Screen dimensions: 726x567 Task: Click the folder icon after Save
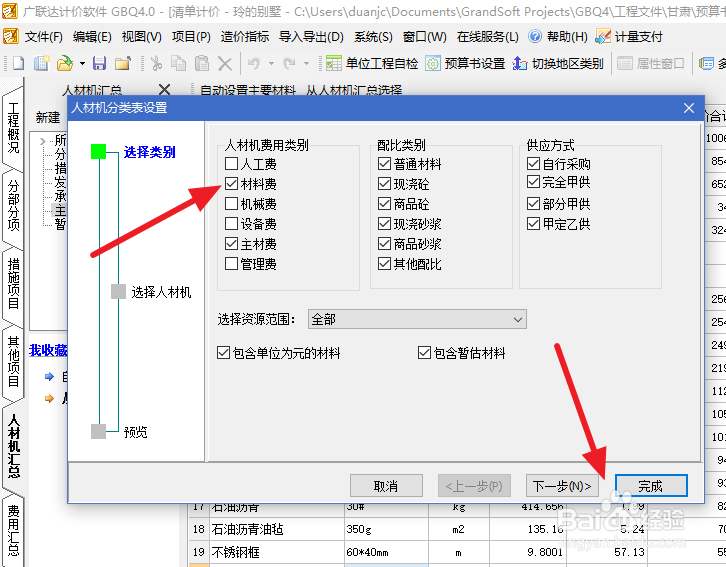point(123,63)
